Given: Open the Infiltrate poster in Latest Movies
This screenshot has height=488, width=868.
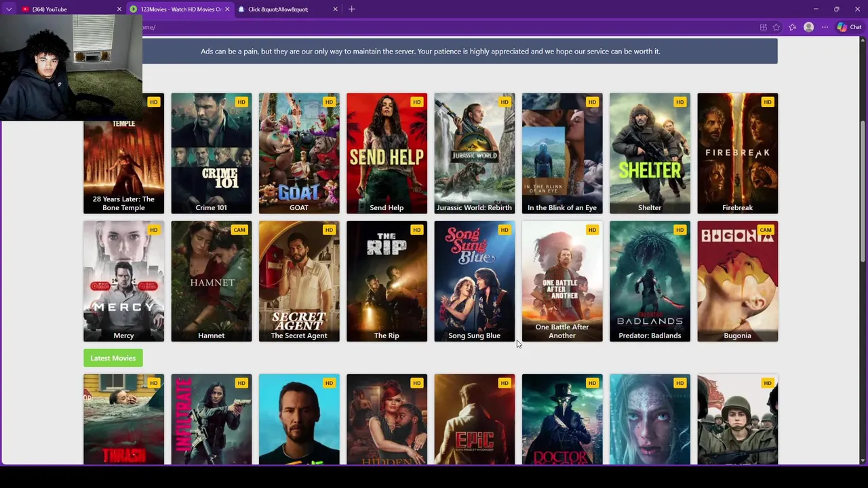Looking at the screenshot, I should point(211,420).
